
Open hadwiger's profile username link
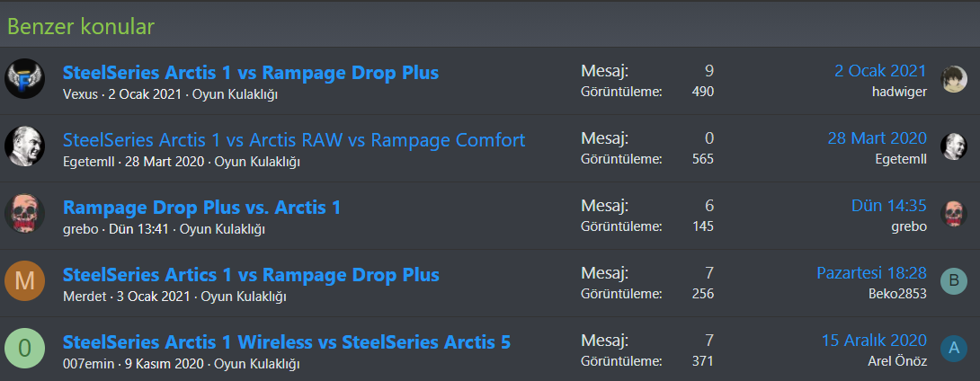click(x=899, y=91)
